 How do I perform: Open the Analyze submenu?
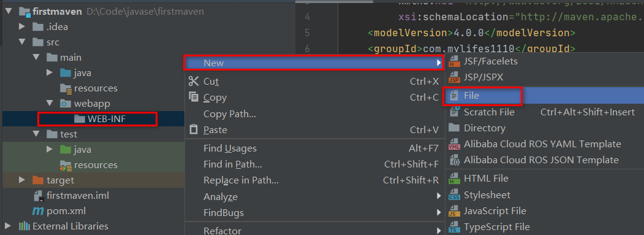click(314, 197)
